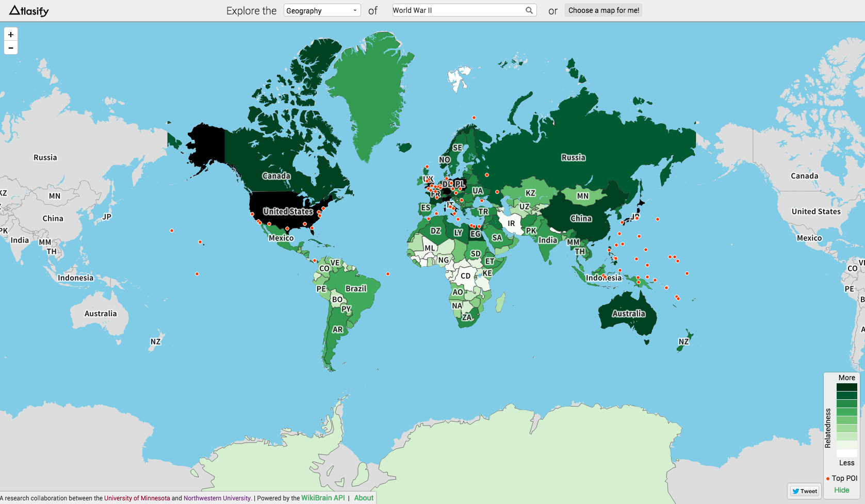Open the WikiBrain API link
Viewport: 865px width, 504px height.
(323, 498)
